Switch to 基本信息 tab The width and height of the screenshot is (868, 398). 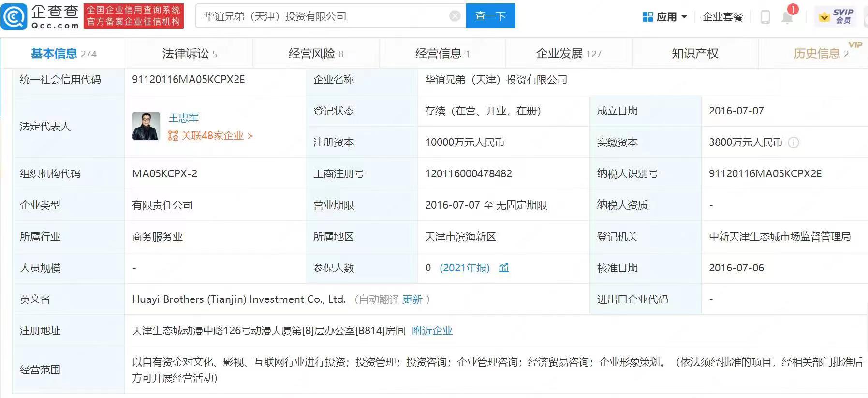tap(63, 54)
